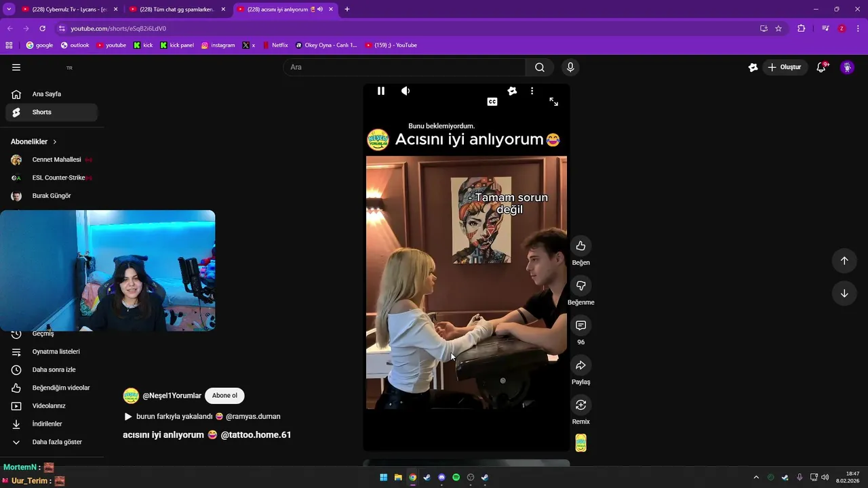Open Beğendiğim videolar in the sidebar
Screen dimensions: 868x488
coord(52,388)
